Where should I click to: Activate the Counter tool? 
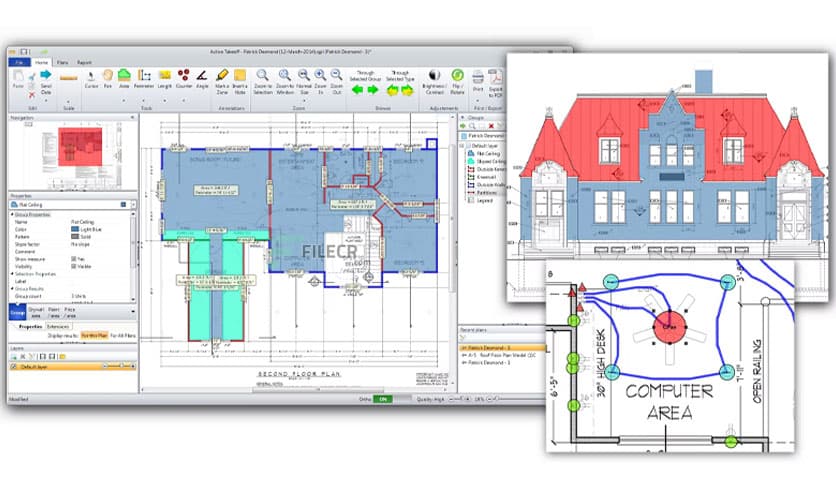tap(183, 78)
